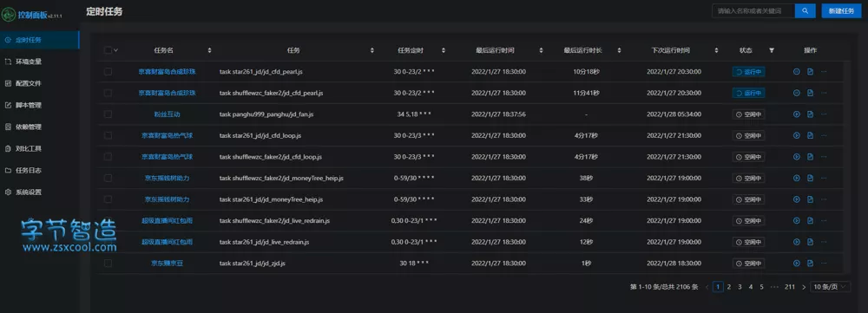This screenshot has width=868, height=313.
Task: View log icon for the jd_fan.js row
Action: (x=811, y=114)
